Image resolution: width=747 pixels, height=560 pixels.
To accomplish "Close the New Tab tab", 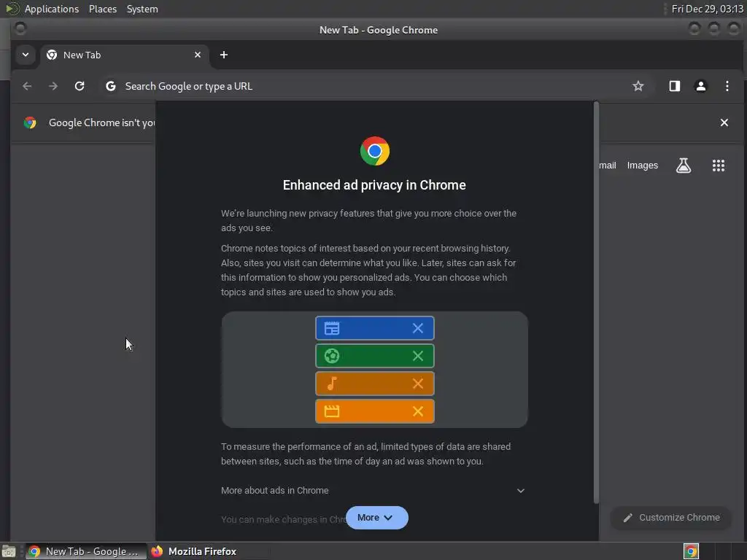I will tap(198, 55).
